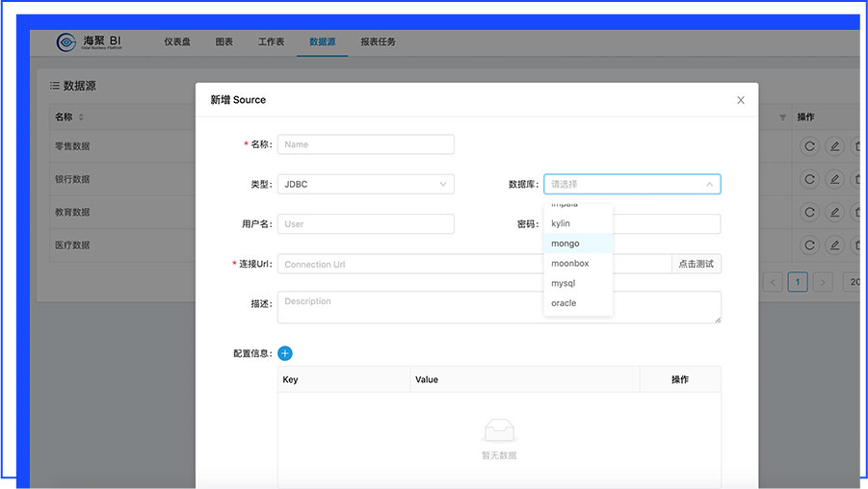Close the 新增 Source dialog

click(741, 100)
